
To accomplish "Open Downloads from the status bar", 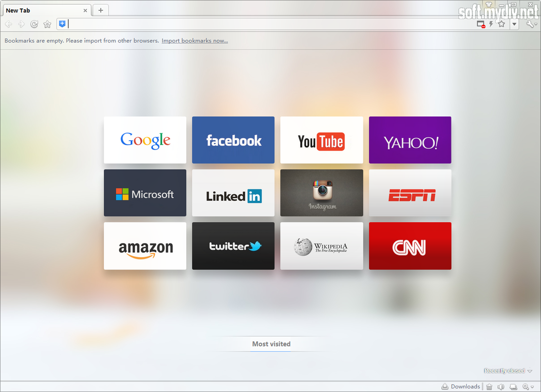I will tap(461, 387).
